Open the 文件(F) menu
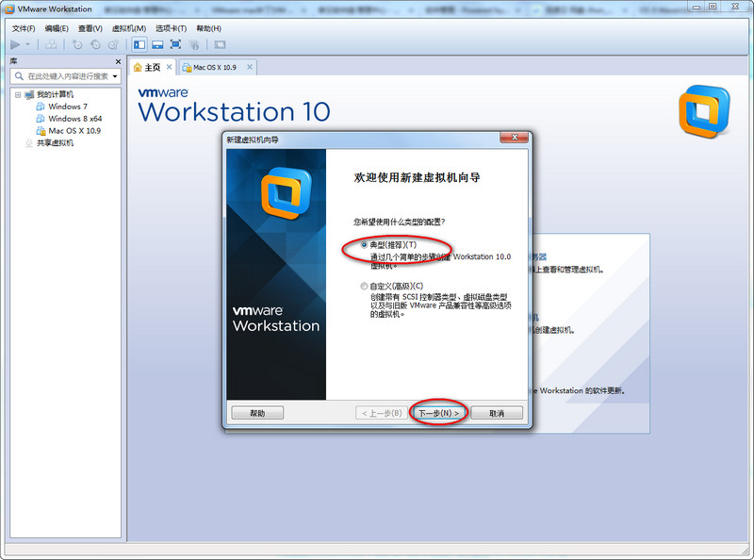 point(24,28)
